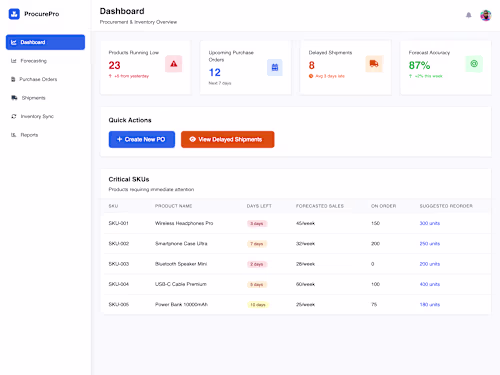Click the ProcurePro logo icon
500x375 pixels.
(14, 14)
